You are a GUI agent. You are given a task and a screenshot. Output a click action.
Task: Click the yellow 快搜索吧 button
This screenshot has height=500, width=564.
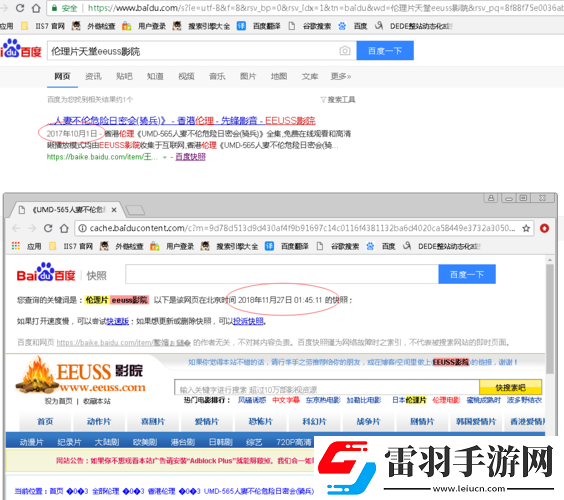tap(510, 388)
